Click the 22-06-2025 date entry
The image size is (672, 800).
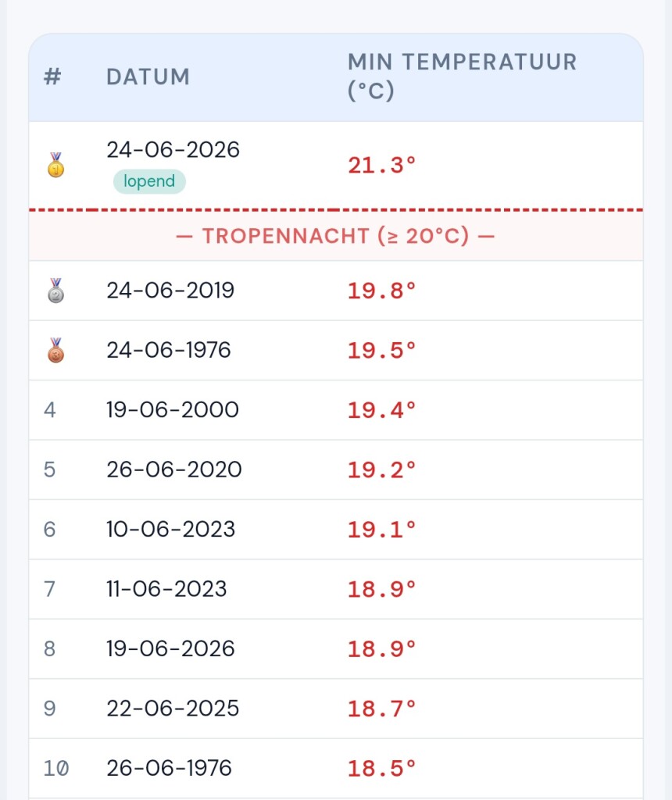click(173, 708)
